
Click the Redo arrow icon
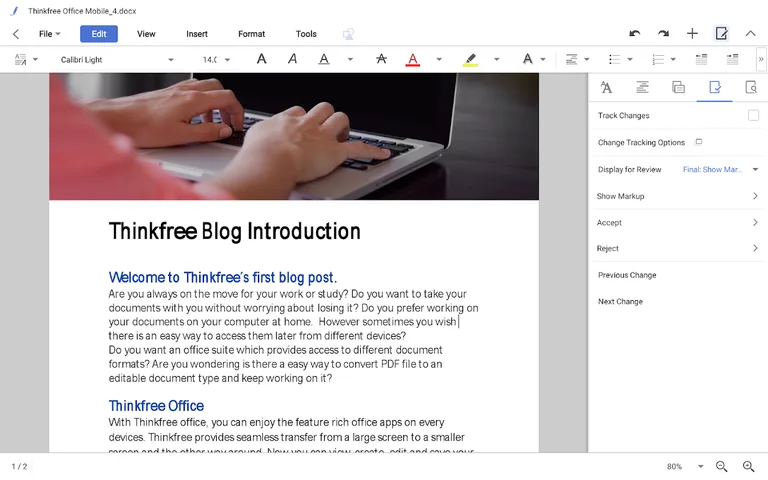(x=663, y=34)
